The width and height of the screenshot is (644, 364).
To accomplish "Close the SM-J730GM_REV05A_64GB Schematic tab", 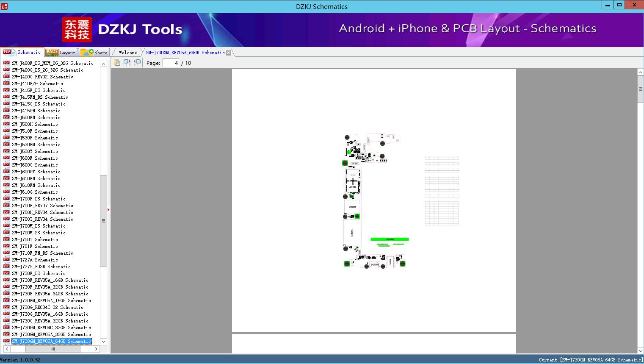I will (x=229, y=53).
